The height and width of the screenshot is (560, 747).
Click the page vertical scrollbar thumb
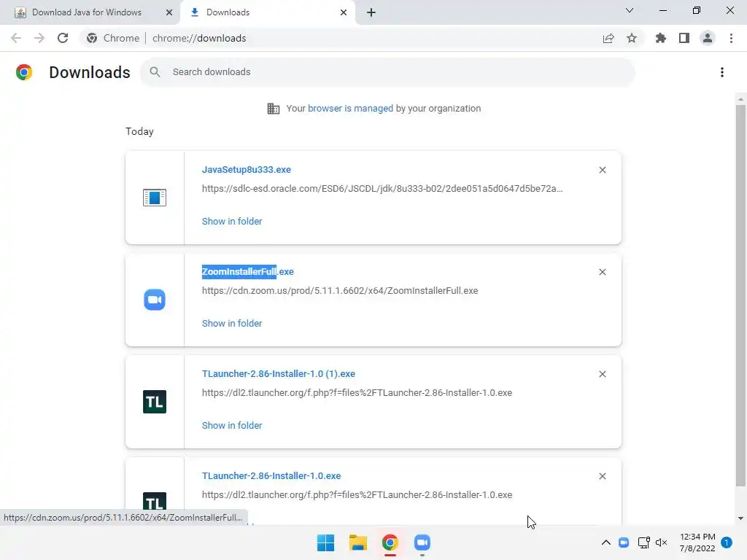[740, 295]
